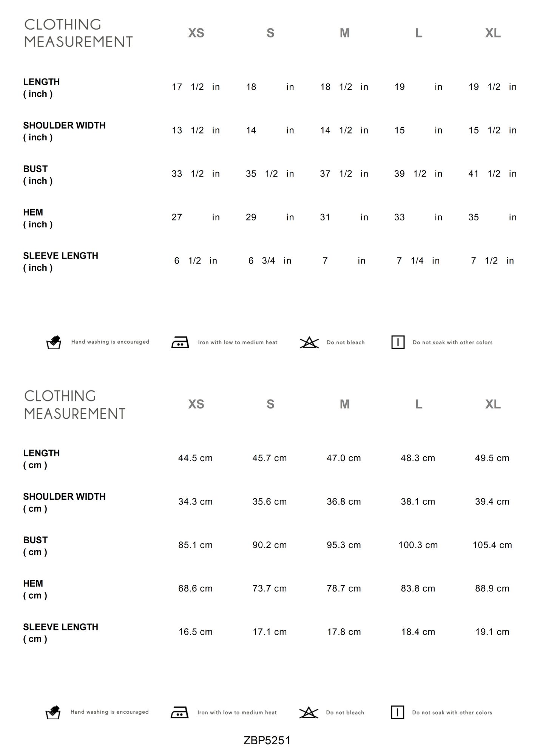Click the 88.9 cm hem value
Viewport: 534px width, 756px height.
click(492, 588)
